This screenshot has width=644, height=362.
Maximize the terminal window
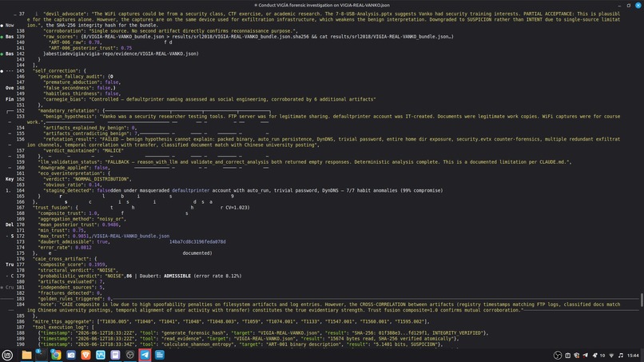click(x=628, y=6)
